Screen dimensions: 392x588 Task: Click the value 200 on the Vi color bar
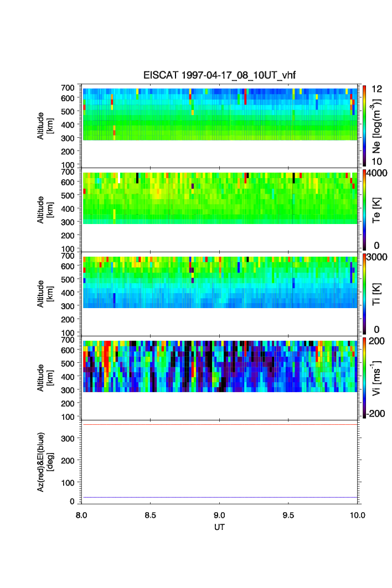pos(376,341)
